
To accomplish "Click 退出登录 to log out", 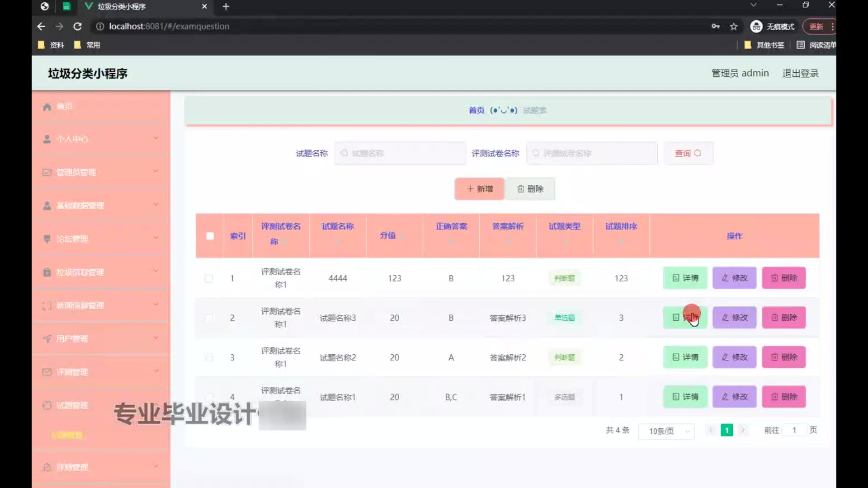I will pos(800,73).
